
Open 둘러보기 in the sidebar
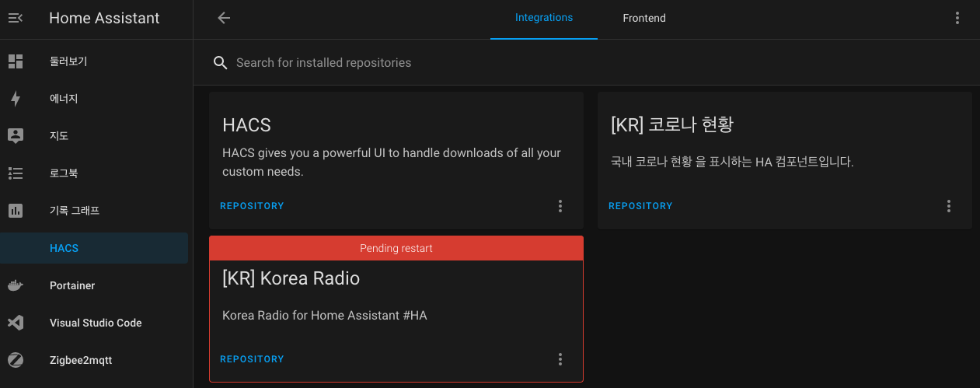(x=94, y=61)
